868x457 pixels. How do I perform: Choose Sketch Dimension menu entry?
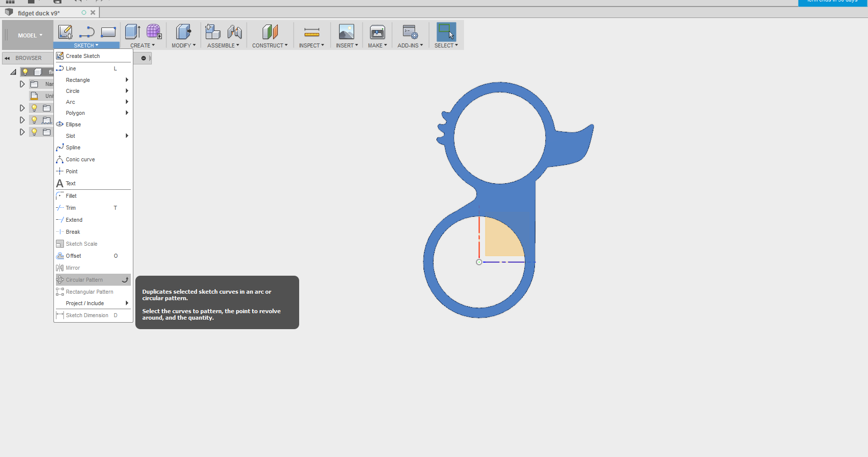[93, 315]
